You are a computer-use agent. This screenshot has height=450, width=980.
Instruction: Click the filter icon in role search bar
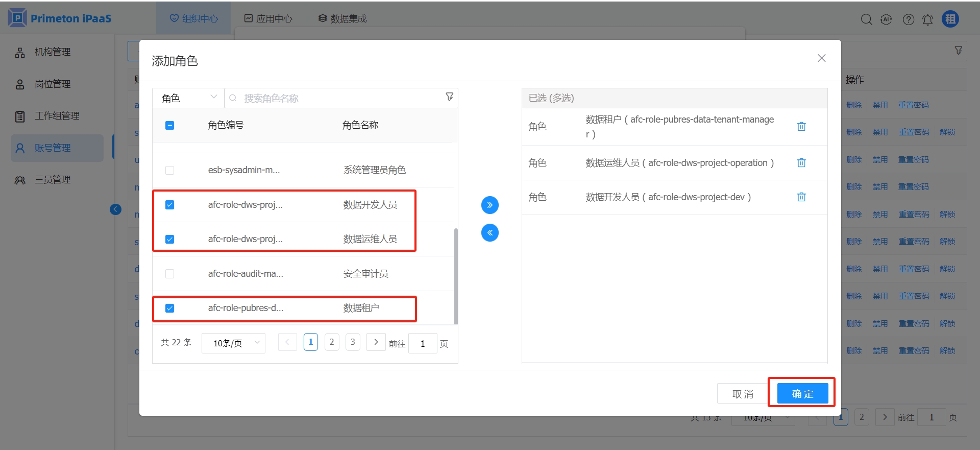[449, 97]
